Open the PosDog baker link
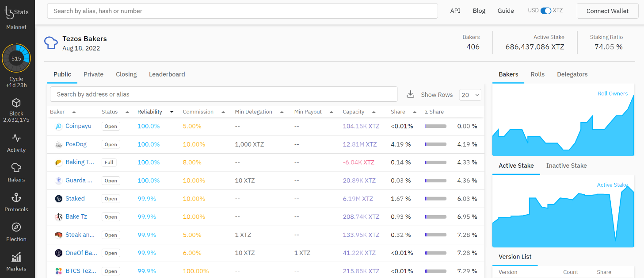 click(76, 144)
